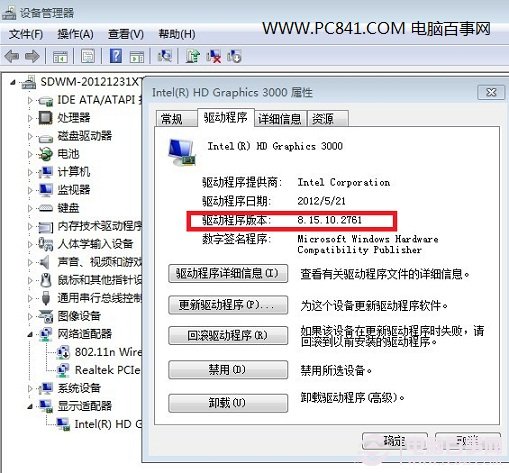Click the Update driver software toolbar icon
Viewport: 509px width, 473px height.
[x=192, y=56]
